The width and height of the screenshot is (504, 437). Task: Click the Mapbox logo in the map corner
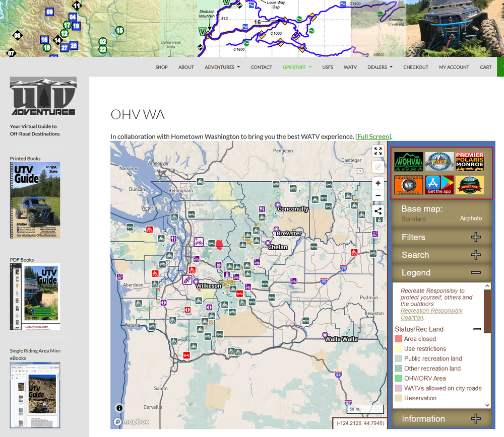(x=131, y=421)
